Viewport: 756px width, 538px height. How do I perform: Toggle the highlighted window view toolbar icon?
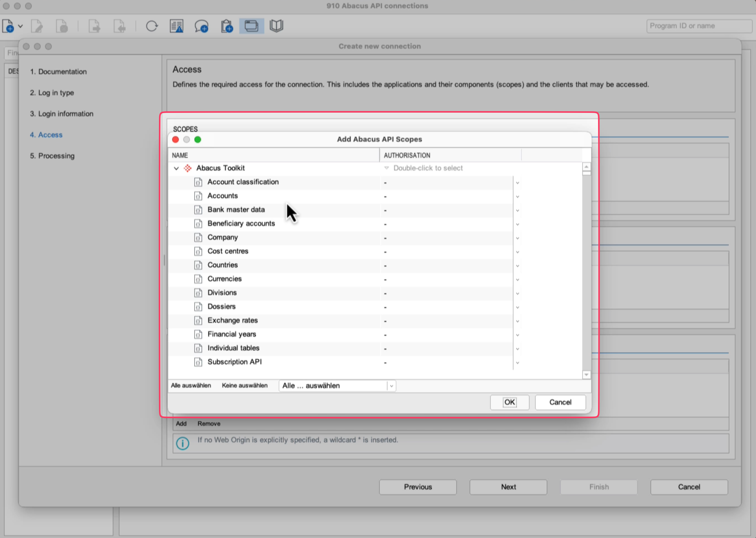pyautogui.click(x=251, y=26)
